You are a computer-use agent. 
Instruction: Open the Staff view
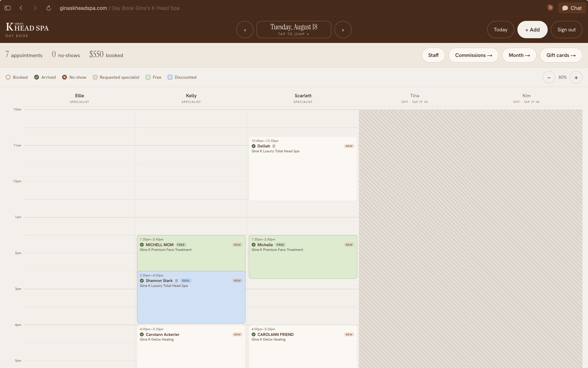(x=433, y=55)
